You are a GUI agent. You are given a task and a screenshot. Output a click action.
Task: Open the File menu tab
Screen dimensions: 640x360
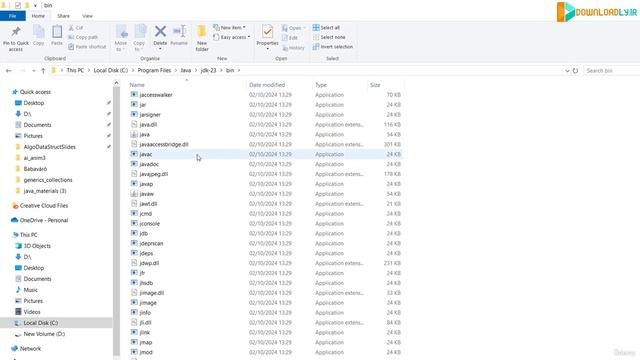[13, 16]
